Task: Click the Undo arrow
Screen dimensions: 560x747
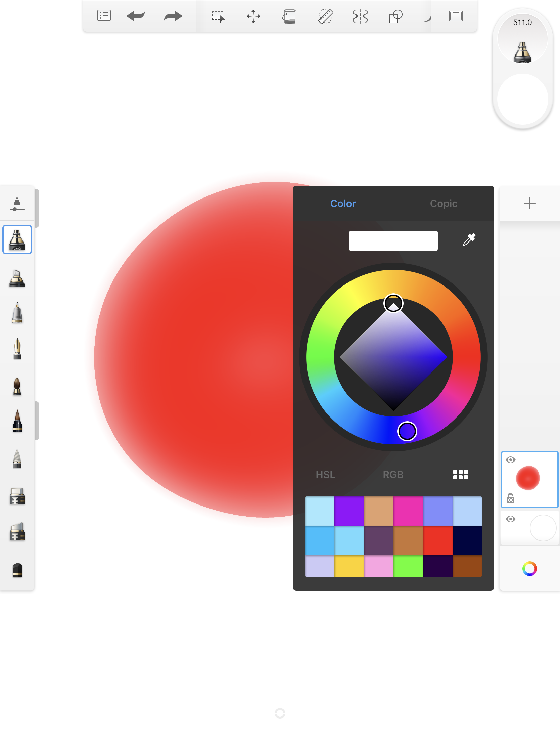Action: tap(135, 15)
